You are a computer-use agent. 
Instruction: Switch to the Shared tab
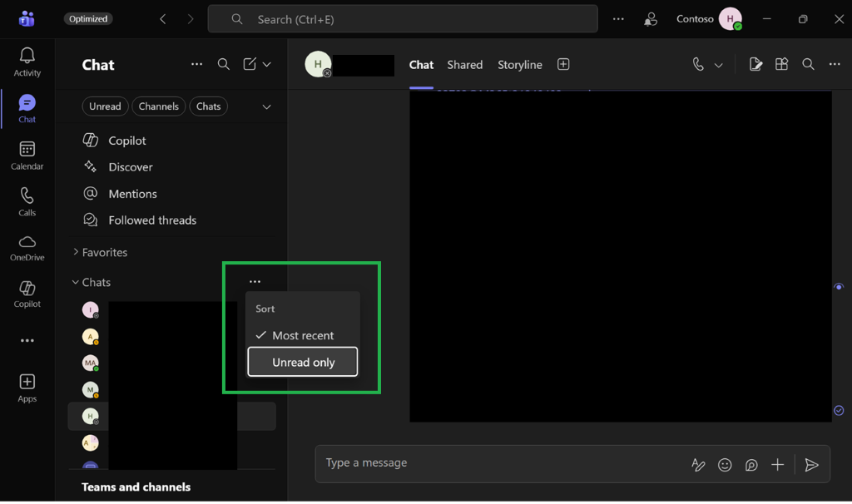click(x=464, y=65)
